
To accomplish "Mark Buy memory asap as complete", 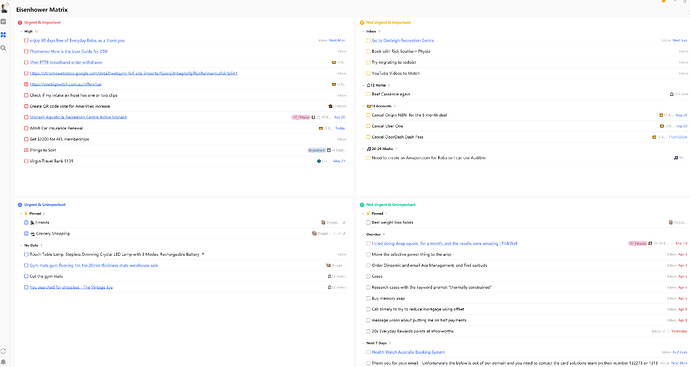I will pyautogui.click(x=368, y=298).
